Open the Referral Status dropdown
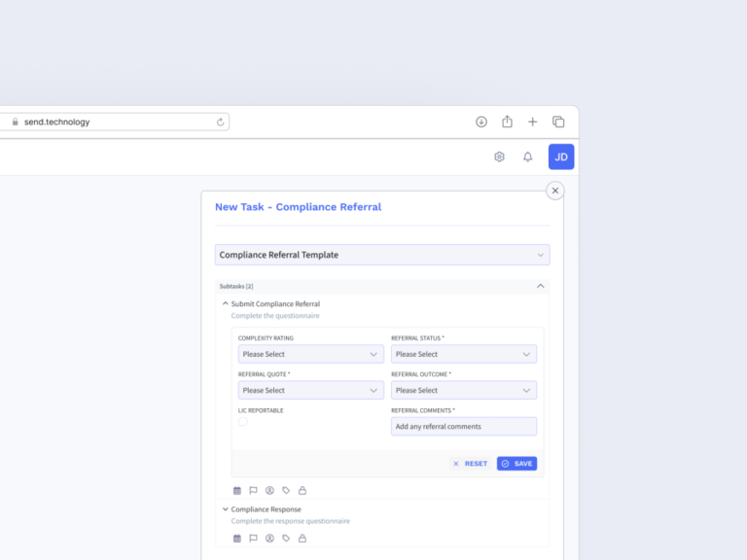Screen dimensions: 747x560 [x=463, y=354]
